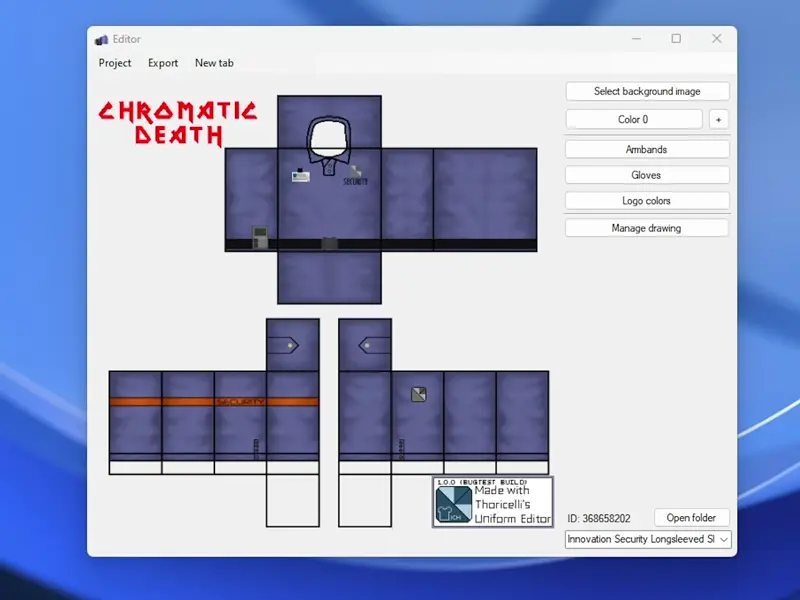Image resolution: width=800 pixels, height=600 pixels.
Task: Open a New tab
Action: [214, 63]
